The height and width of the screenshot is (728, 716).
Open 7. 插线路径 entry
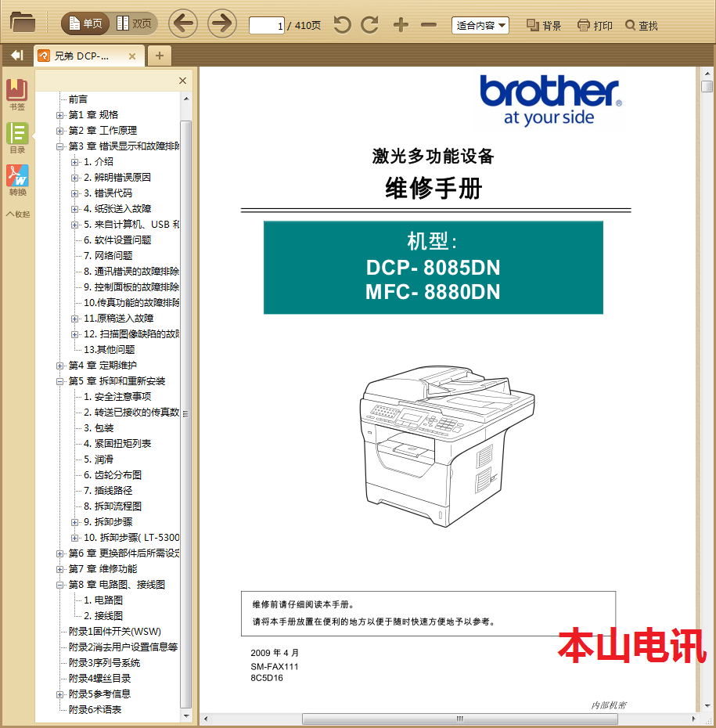click(x=108, y=490)
